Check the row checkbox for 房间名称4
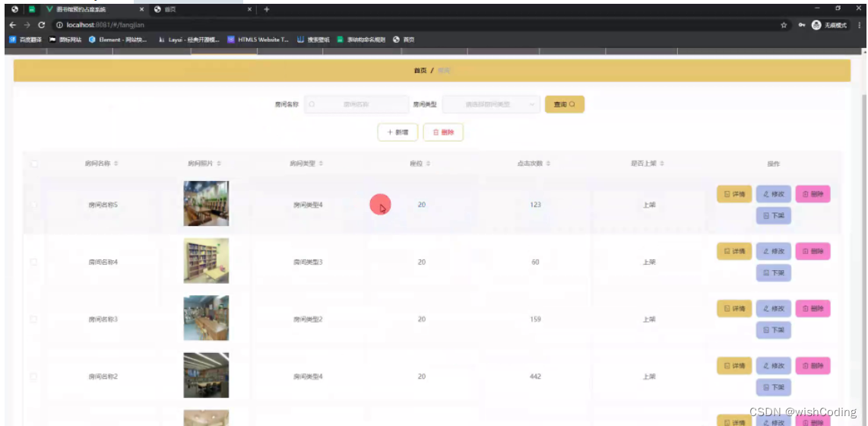Viewport: 868px width, 426px height. 33,262
